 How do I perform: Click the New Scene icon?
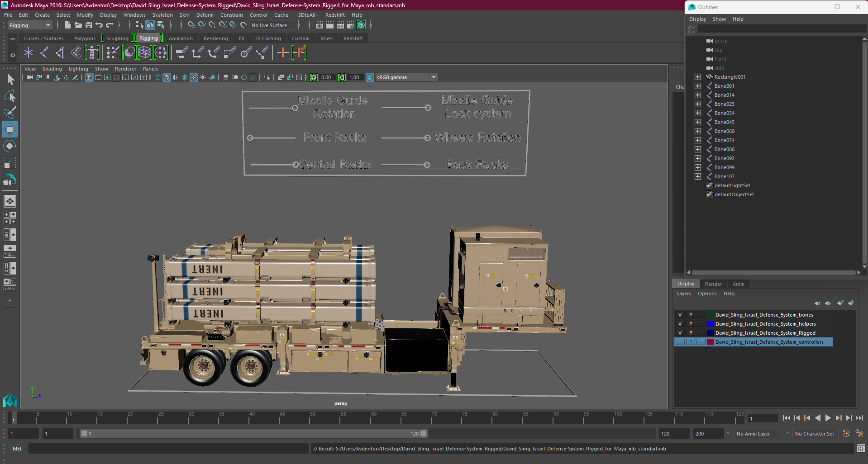68,25
